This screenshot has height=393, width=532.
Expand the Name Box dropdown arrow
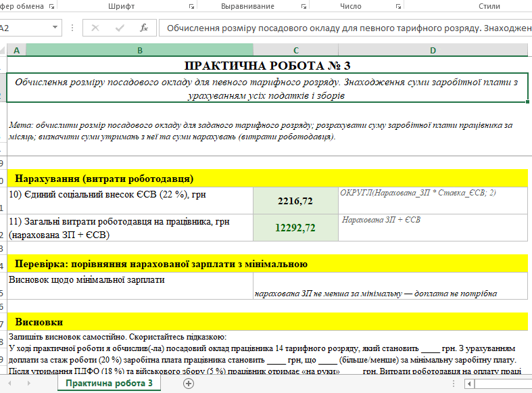pos(55,28)
